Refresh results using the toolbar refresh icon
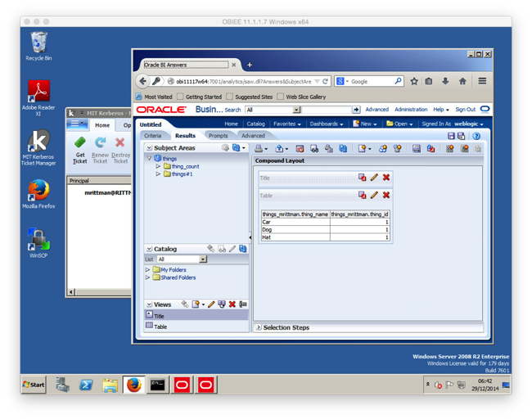This screenshot has height=419, width=532. pos(343,149)
